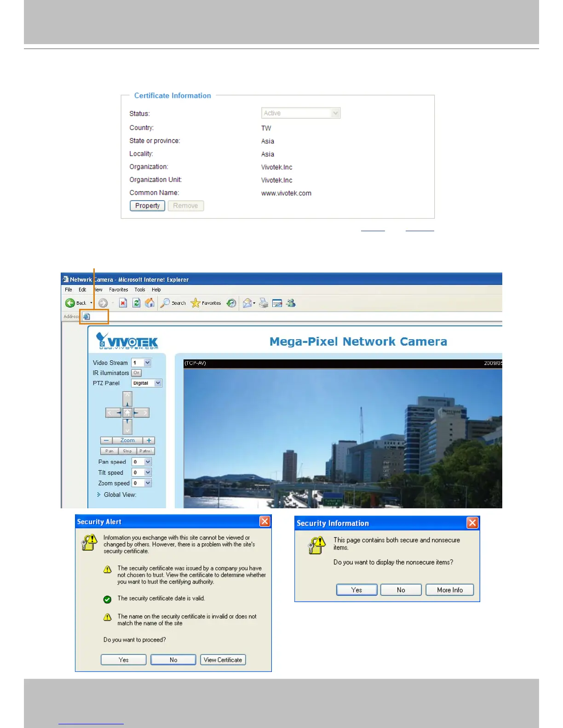
Task: Refresh the page using green arrows icon
Action: pos(136,303)
